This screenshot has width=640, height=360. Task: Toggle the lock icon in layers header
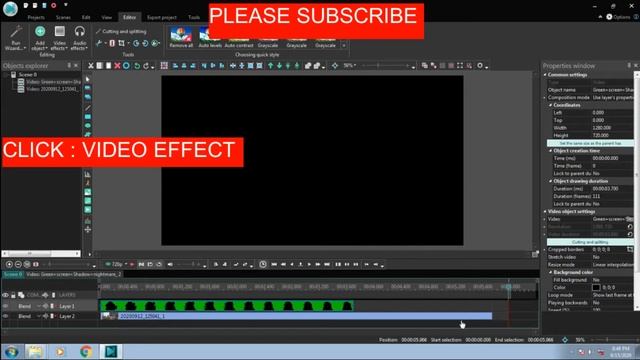click(x=13, y=295)
